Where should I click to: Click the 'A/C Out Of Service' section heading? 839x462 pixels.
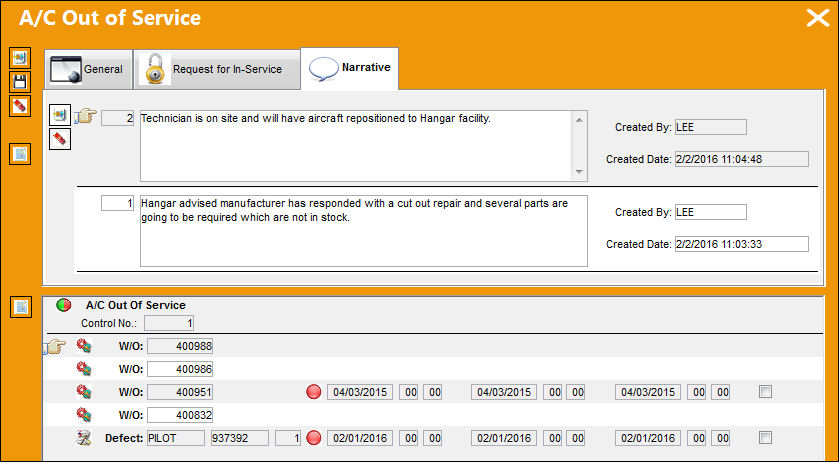coord(136,305)
